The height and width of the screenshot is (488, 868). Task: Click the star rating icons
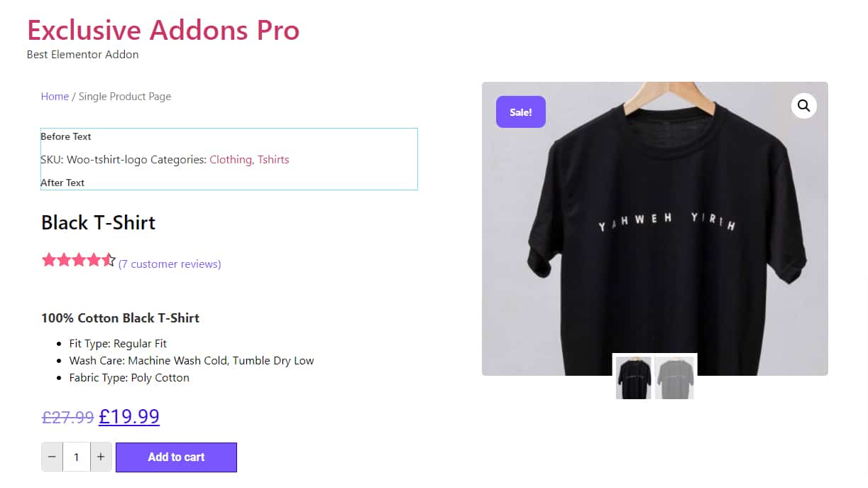point(79,260)
